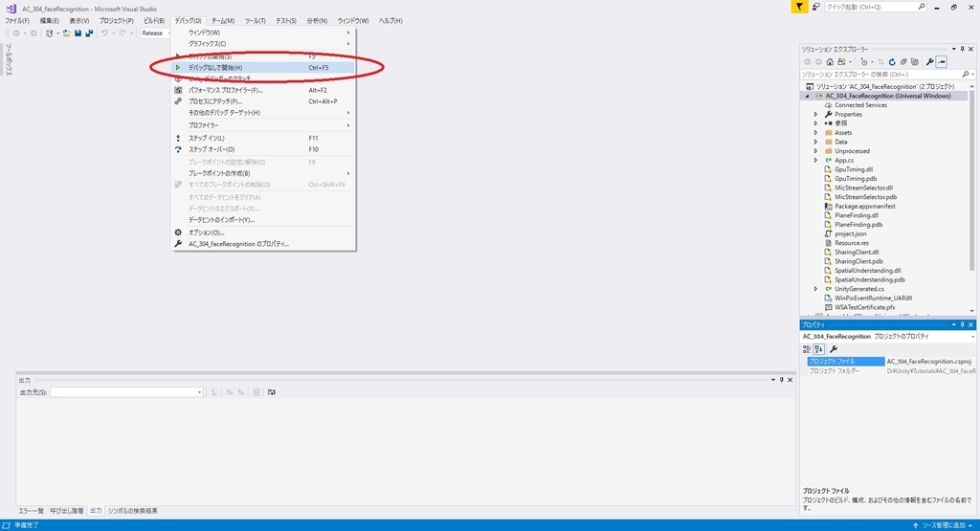Viewport: 980px width, 531px height.
Task: Open the Windows submenu in Debug menu
Action: click(x=263, y=33)
